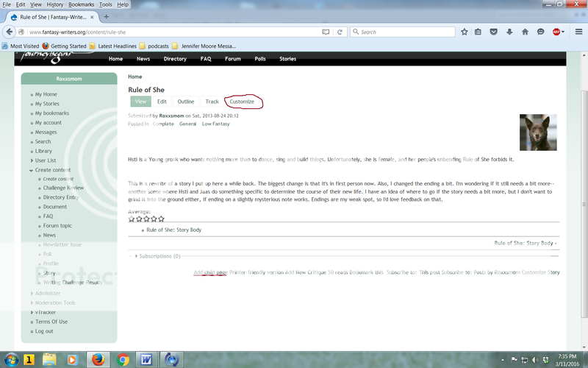Rate the story with the fifth star
This screenshot has width=588, height=368.
(x=161, y=219)
